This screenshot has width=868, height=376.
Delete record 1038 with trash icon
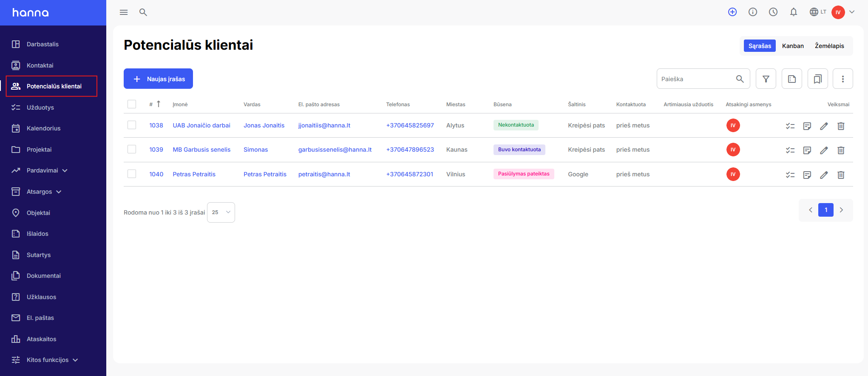841,126
